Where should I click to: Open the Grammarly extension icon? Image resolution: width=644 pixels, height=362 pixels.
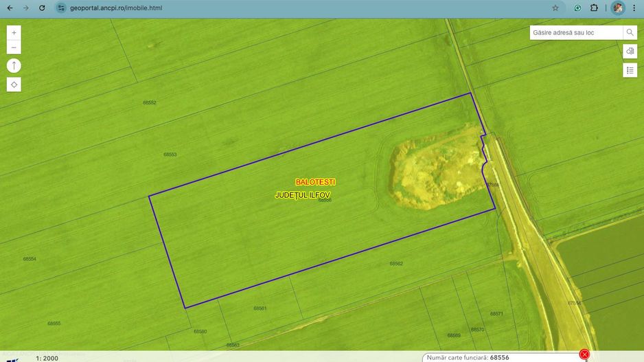(577, 8)
